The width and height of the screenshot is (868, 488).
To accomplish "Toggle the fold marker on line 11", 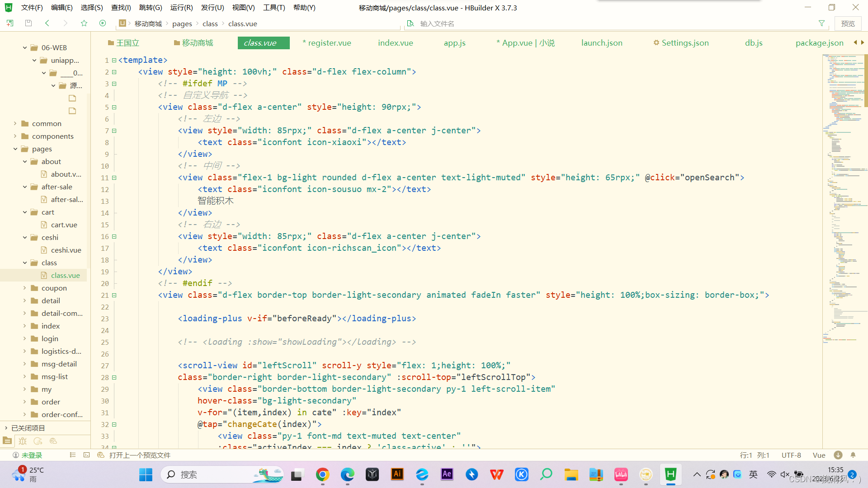I will coord(114,178).
